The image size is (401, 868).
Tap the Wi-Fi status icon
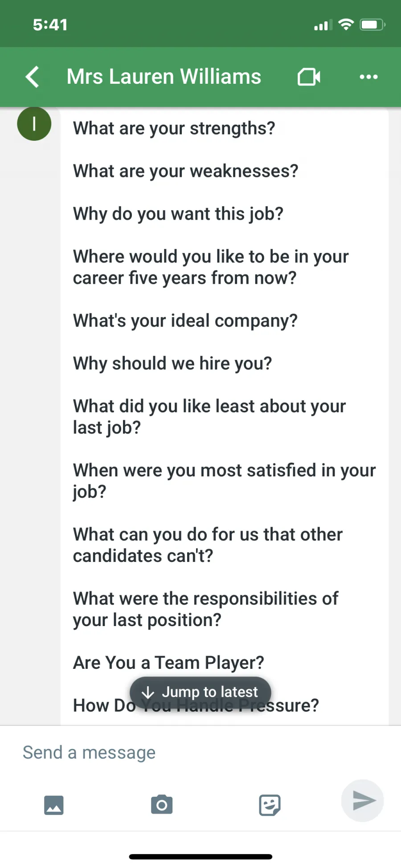[346, 24]
